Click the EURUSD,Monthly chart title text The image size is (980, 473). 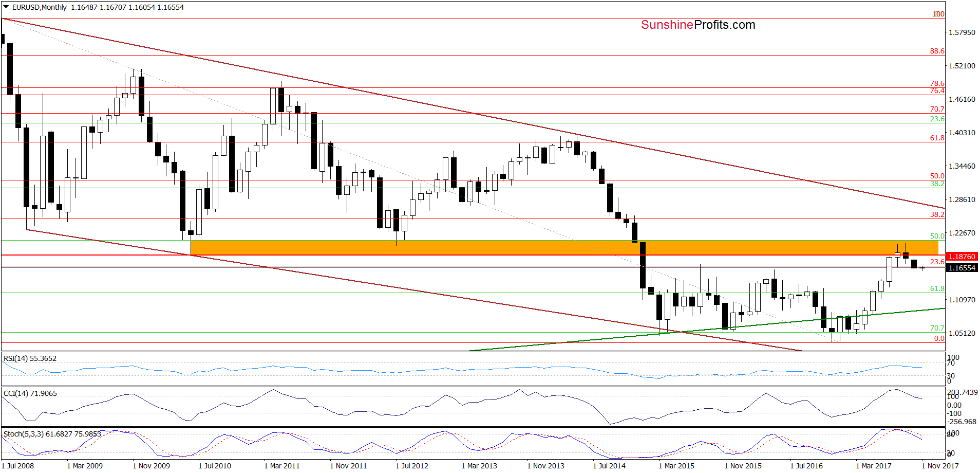tap(40, 7)
